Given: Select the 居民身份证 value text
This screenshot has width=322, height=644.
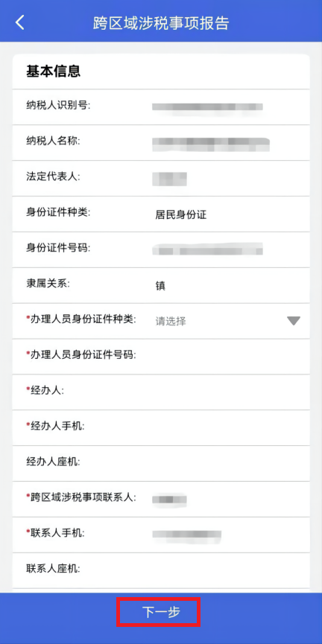Looking at the screenshot, I should (181, 215).
